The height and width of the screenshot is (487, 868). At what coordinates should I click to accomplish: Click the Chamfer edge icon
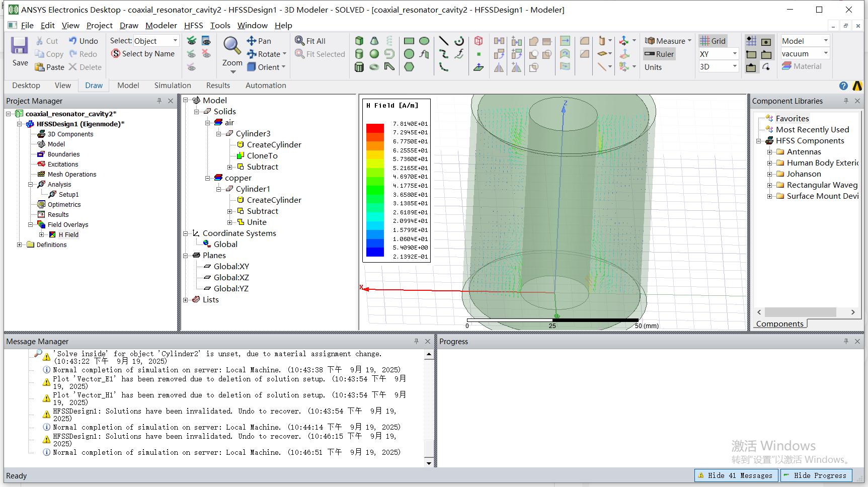coord(585,54)
